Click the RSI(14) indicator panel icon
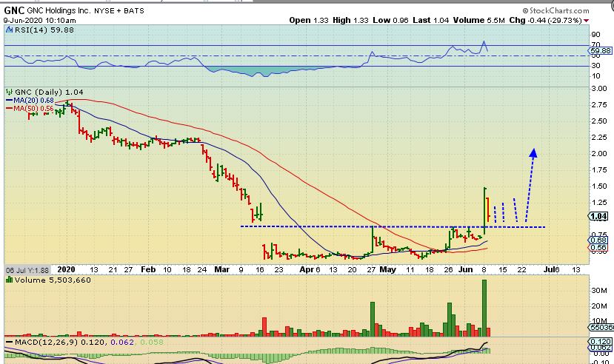This screenshot has height=364, width=614. pyautogui.click(x=10, y=30)
